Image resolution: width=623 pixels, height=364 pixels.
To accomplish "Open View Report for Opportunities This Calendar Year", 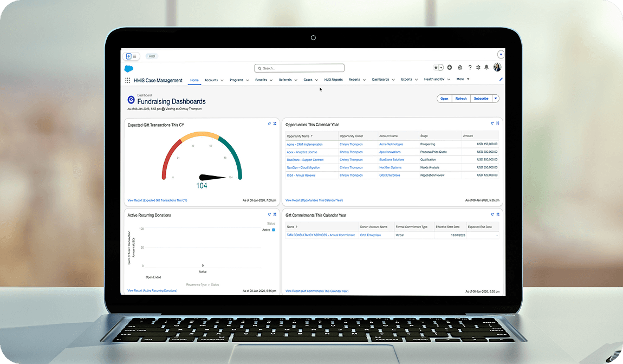I will 314,200.
